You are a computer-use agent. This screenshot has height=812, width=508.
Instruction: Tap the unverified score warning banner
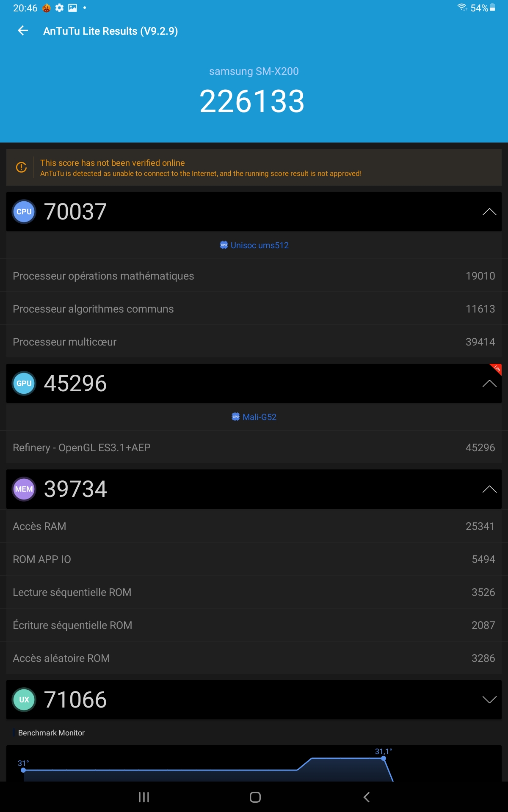tap(254, 167)
